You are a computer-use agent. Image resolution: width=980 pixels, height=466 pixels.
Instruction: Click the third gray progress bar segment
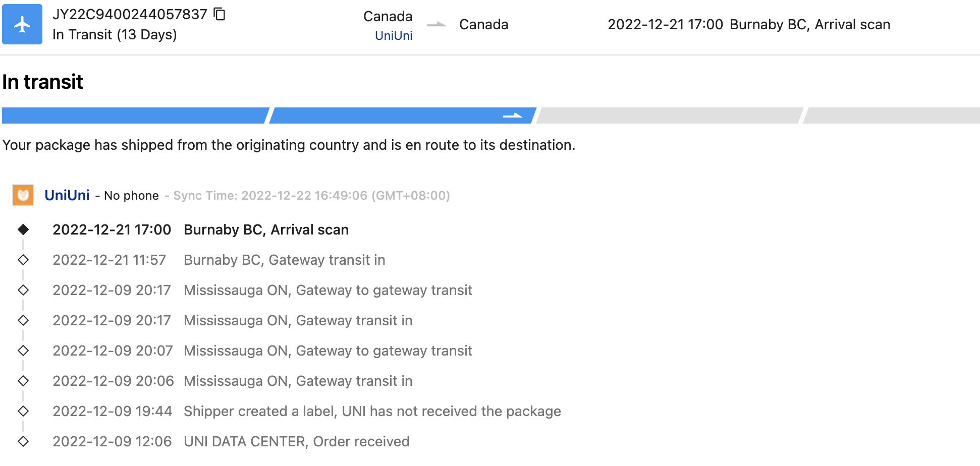tap(669, 115)
